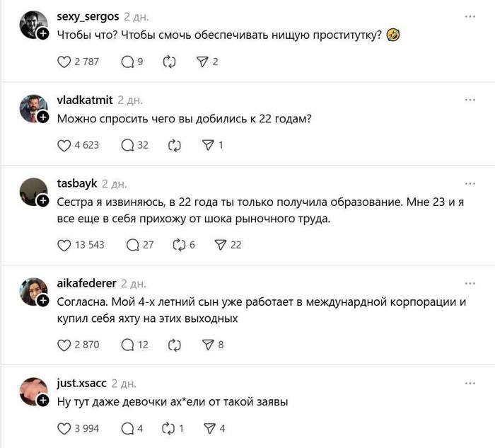Like the vladkatmit comment with the heart
495x448 pixels.
64,145
